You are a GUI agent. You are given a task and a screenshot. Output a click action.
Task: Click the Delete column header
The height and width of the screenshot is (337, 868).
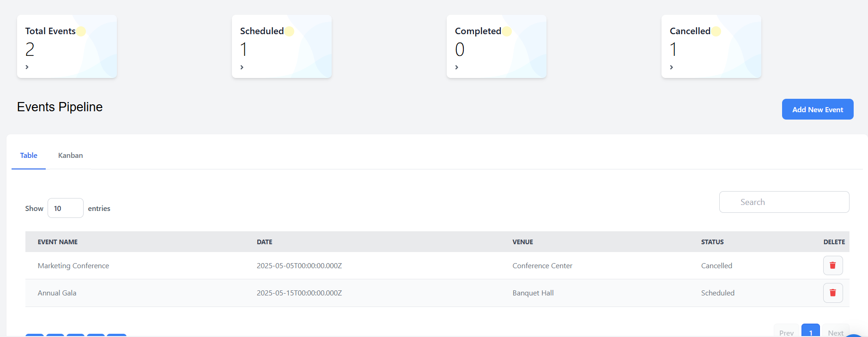click(x=834, y=242)
